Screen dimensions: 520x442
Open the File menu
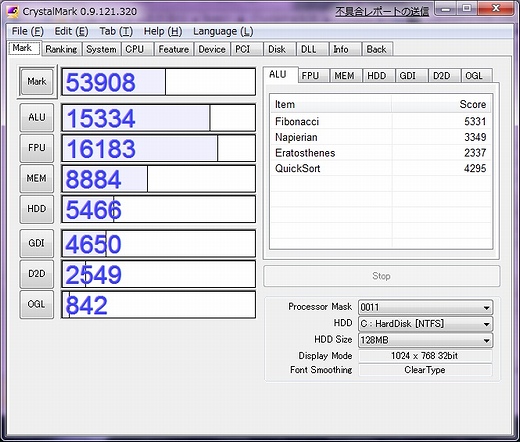point(27,31)
